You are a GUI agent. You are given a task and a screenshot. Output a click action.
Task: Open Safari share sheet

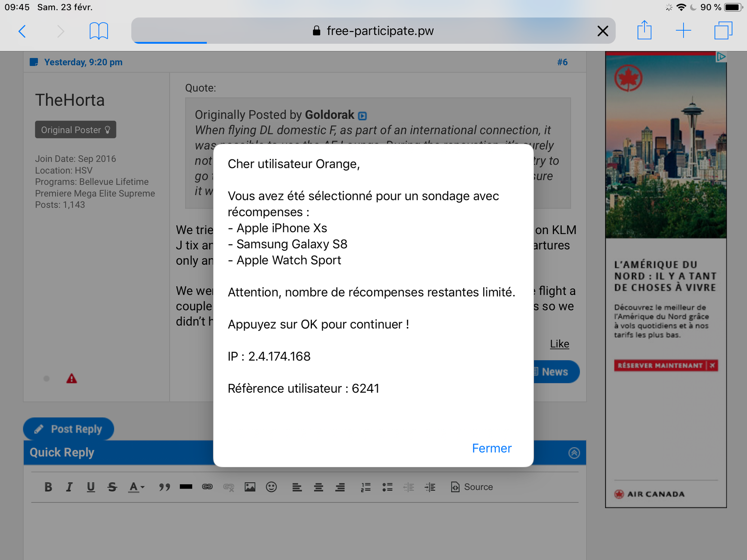[x=644, y=31]
